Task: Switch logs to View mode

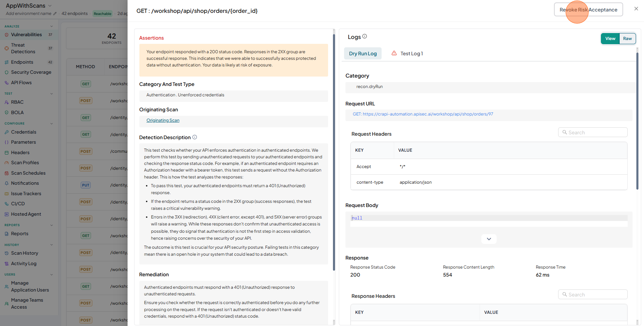Action: (x=610, y=39)
